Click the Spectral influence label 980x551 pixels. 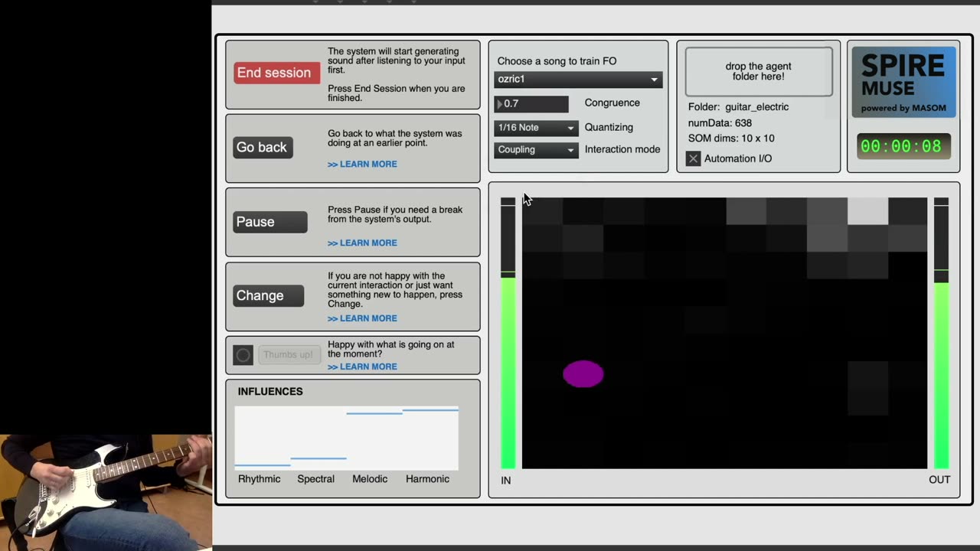(316, 479)
